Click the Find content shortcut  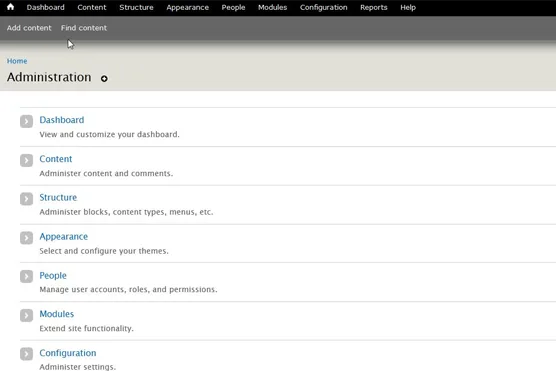(x=84, y=28)
